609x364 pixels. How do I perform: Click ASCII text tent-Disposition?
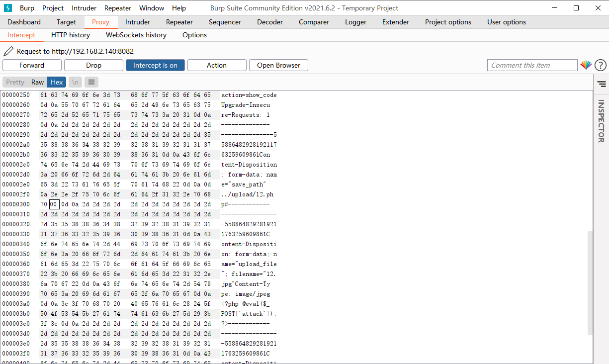(x=249, y=164)
